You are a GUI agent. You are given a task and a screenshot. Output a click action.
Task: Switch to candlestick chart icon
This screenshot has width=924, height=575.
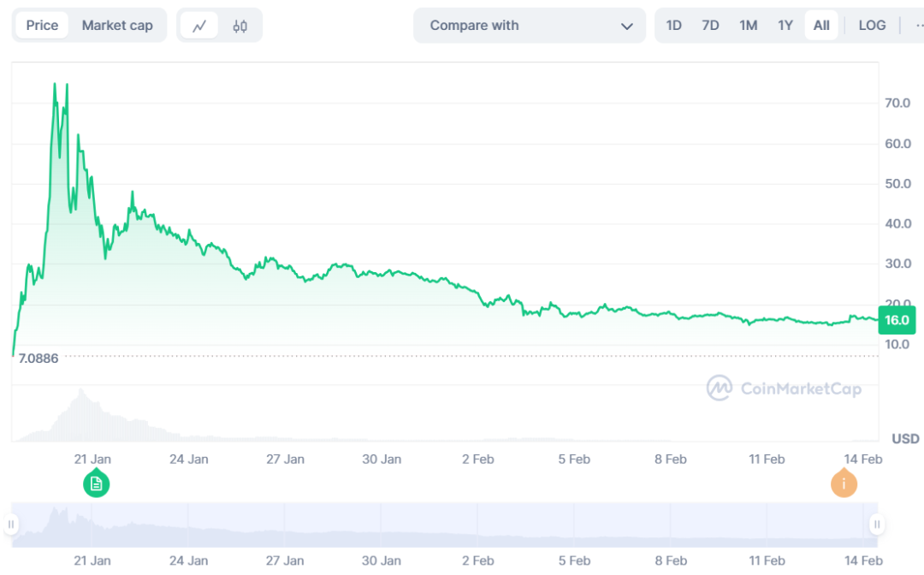[x=240, y=26]
